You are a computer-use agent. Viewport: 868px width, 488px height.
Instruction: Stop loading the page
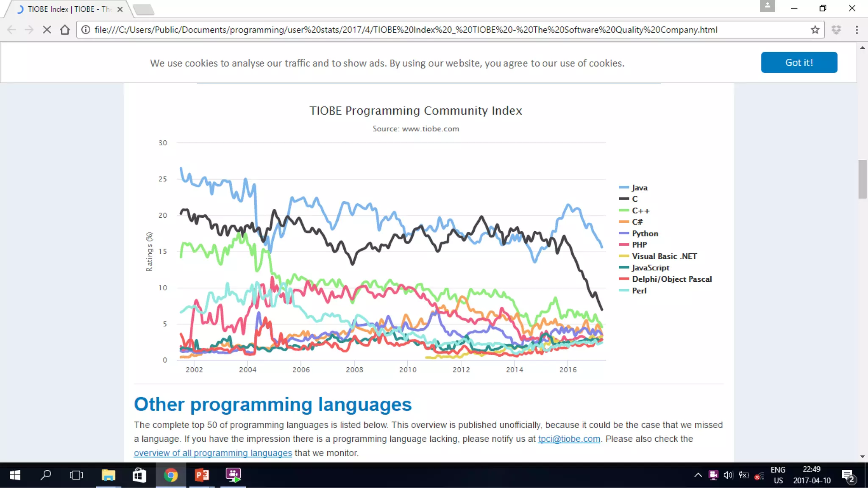47,30
